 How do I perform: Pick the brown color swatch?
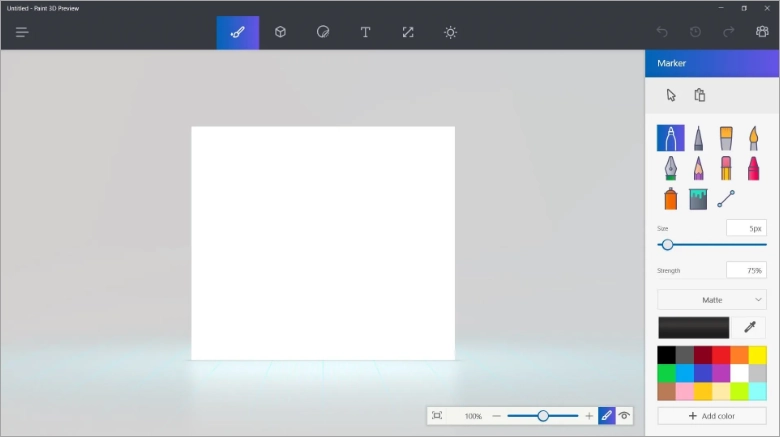[666, 391]
